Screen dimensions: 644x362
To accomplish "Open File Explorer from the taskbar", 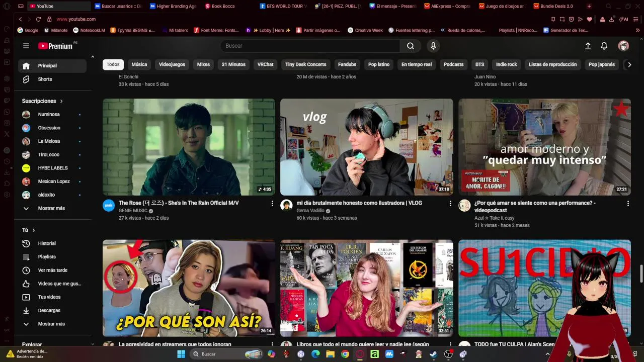I will 330,354.
